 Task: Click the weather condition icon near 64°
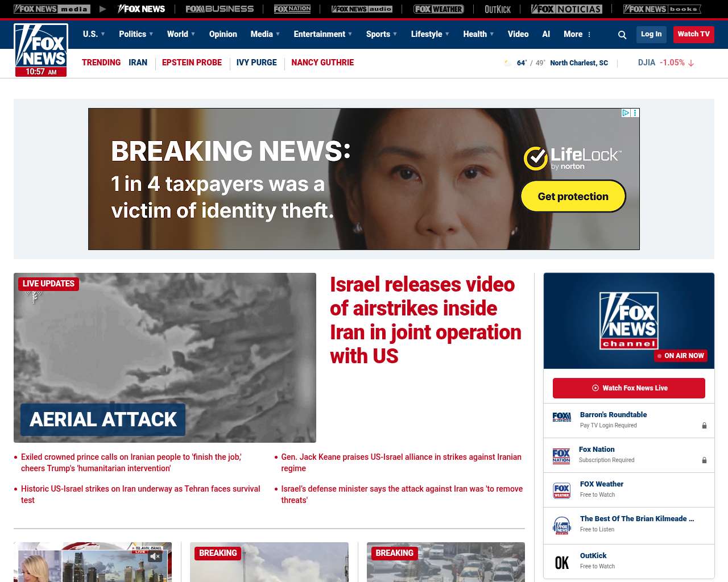pos(507,63)
